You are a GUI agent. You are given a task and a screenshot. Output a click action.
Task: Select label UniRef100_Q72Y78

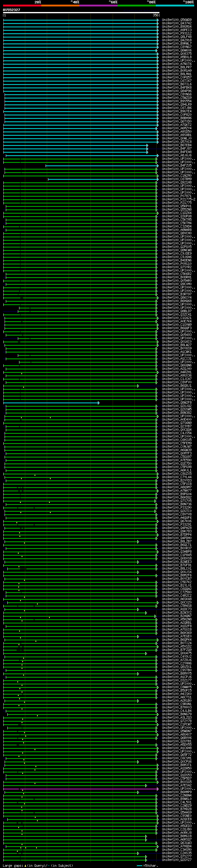point(176,721)
